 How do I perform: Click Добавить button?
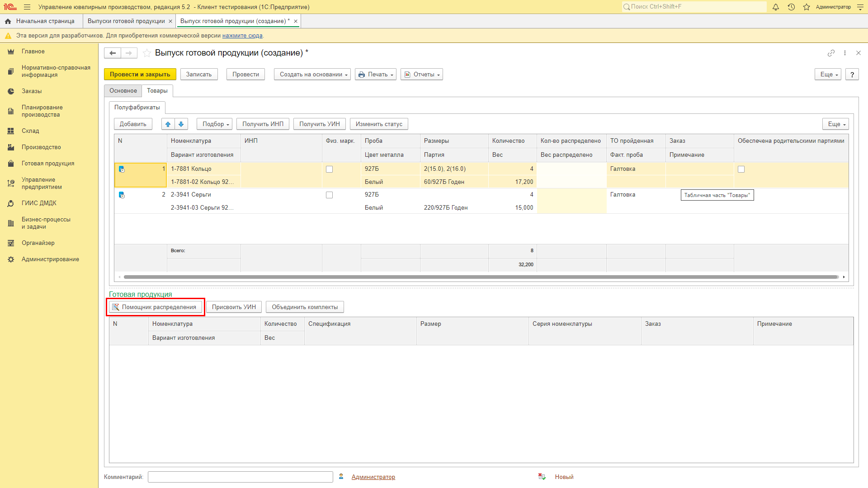click(x=133, y=124)
